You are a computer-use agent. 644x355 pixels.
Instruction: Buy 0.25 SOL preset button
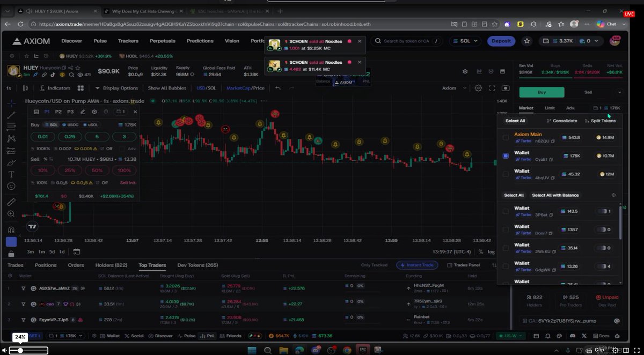(70, 136)
